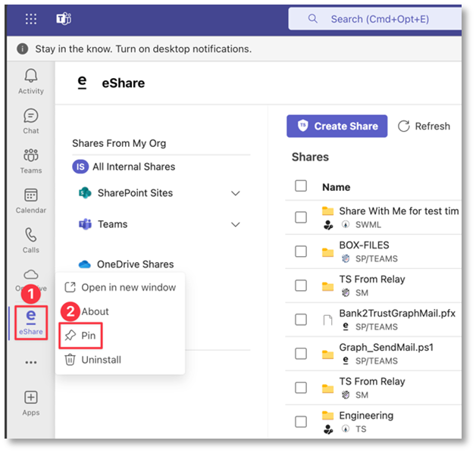Click the Microsoft Teams logo icon
The width and height of the screenshot is (476, 453).
click(64, 19)
